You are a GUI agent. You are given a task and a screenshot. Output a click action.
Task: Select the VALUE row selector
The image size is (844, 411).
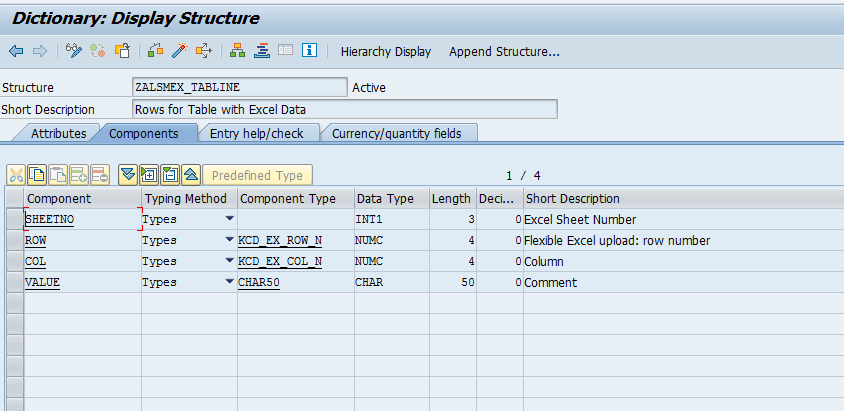pyautogui.click(x=14, y=282)
